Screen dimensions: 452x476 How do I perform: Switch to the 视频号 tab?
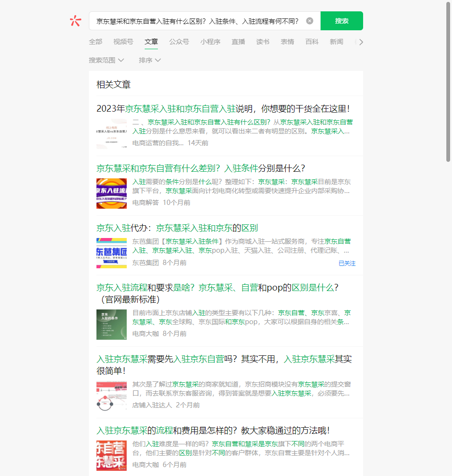point(123,42)
